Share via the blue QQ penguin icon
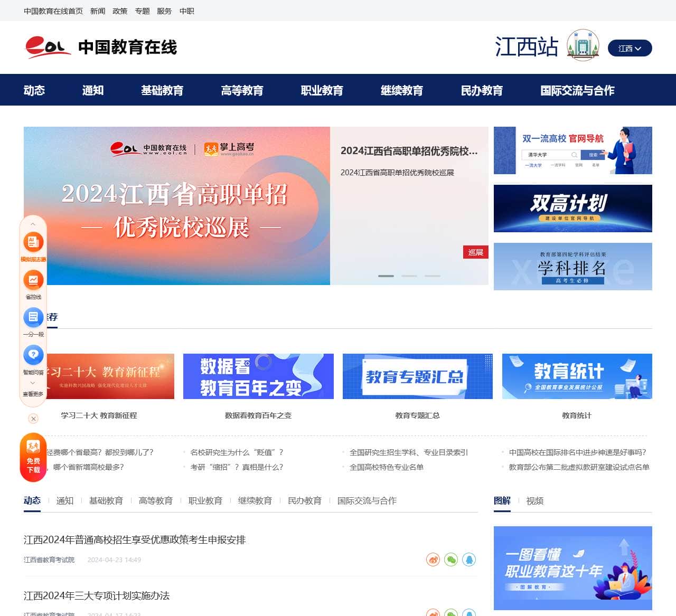The width and height of the screenshot is (676, 616). click(x=470, y=560)
